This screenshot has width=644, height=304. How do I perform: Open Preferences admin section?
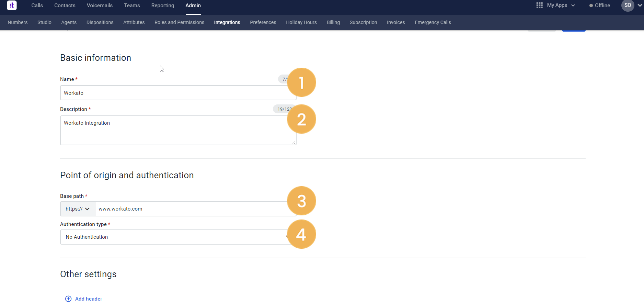tap(263, 22)
